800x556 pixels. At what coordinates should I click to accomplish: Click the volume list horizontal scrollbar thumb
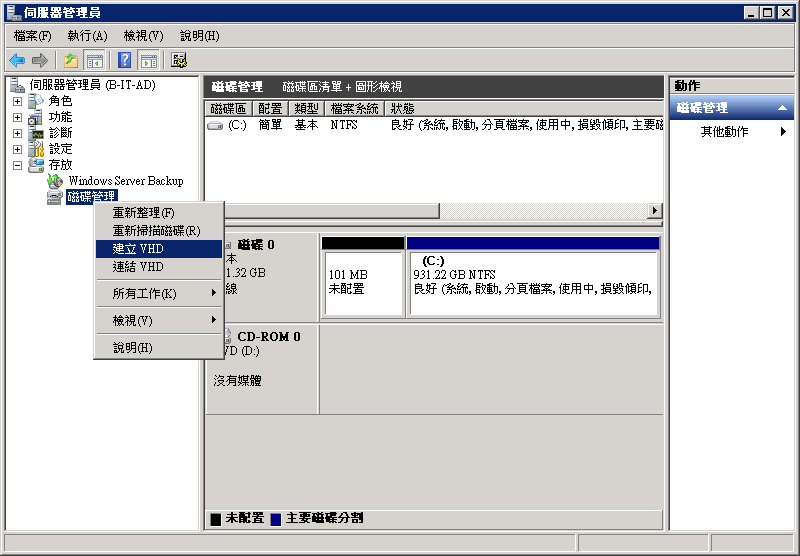coord(332,210)
